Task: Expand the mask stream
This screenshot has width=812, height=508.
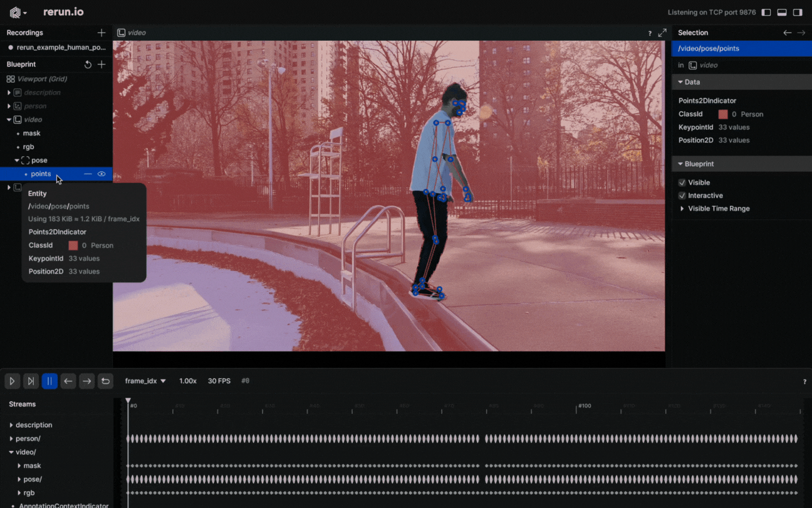Action: tap(19, 466)
